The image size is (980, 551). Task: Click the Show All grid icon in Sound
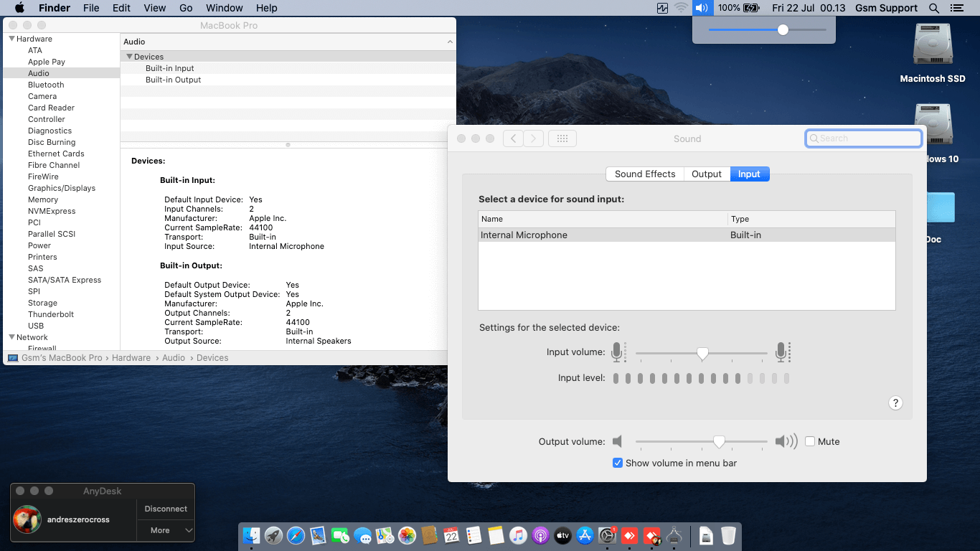[x=562, y=138]
